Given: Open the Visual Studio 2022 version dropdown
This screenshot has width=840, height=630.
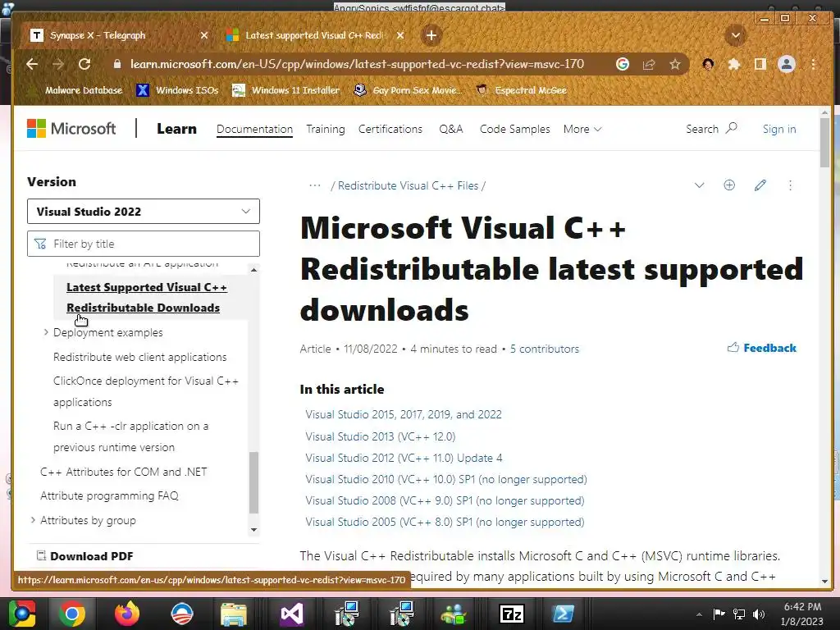Looking at the screenshot, I should click(x=144, y=212).
